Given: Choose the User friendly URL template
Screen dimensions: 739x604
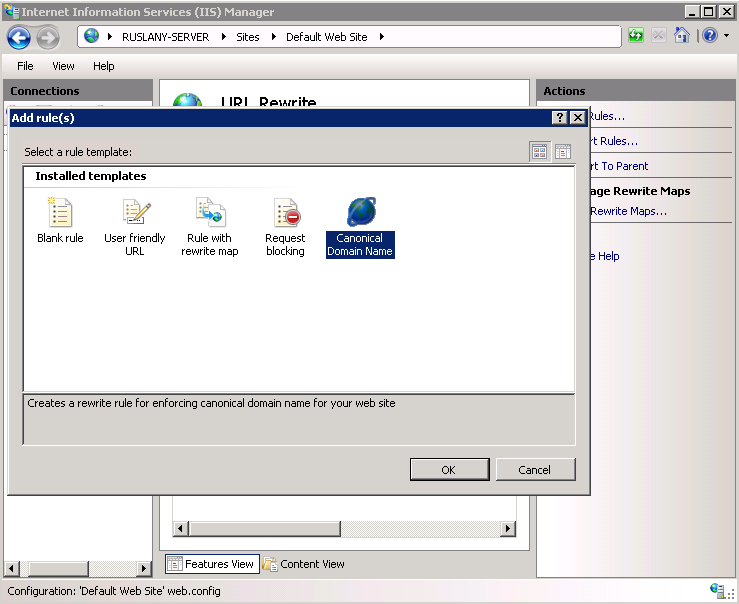Looking at the screenshot, I should tap(135, 213).
